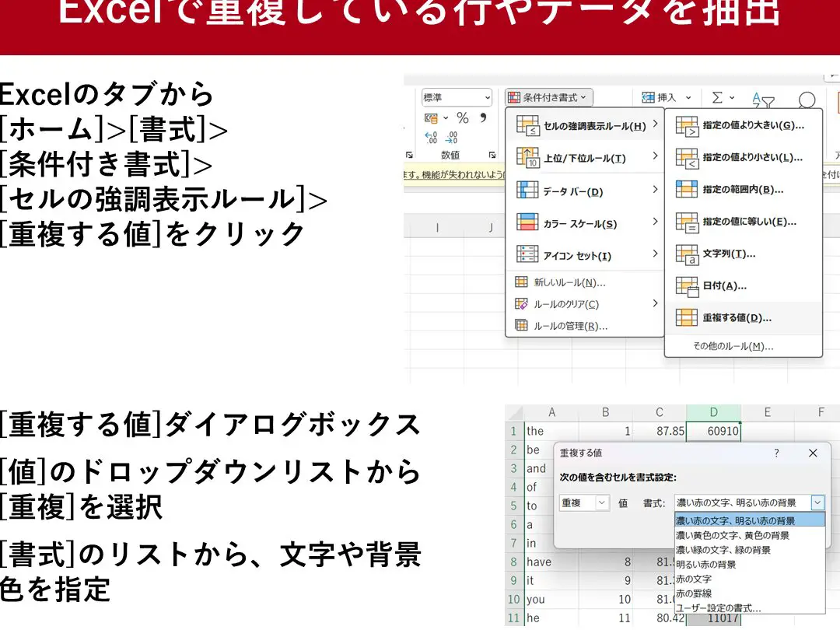Choose カラー スケール(S) menu item
The height and width of the screenshot is (630, 840).
579,224
